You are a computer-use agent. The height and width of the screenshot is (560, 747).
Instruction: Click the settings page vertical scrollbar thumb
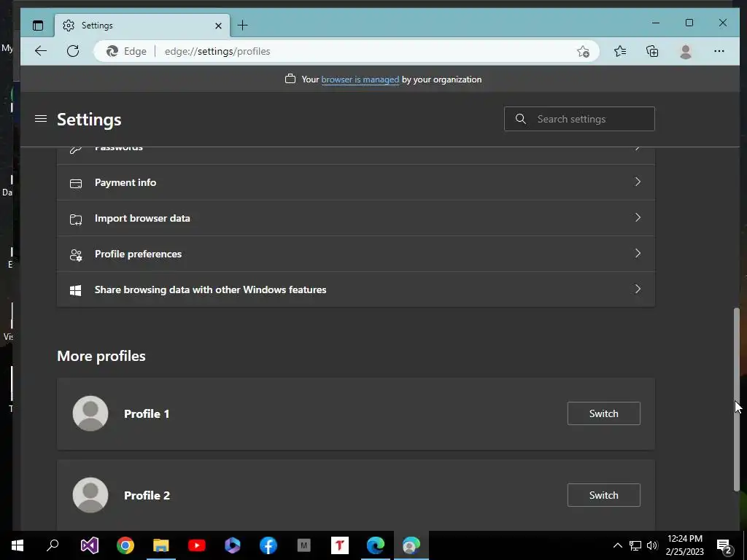(x=737, y=399)
